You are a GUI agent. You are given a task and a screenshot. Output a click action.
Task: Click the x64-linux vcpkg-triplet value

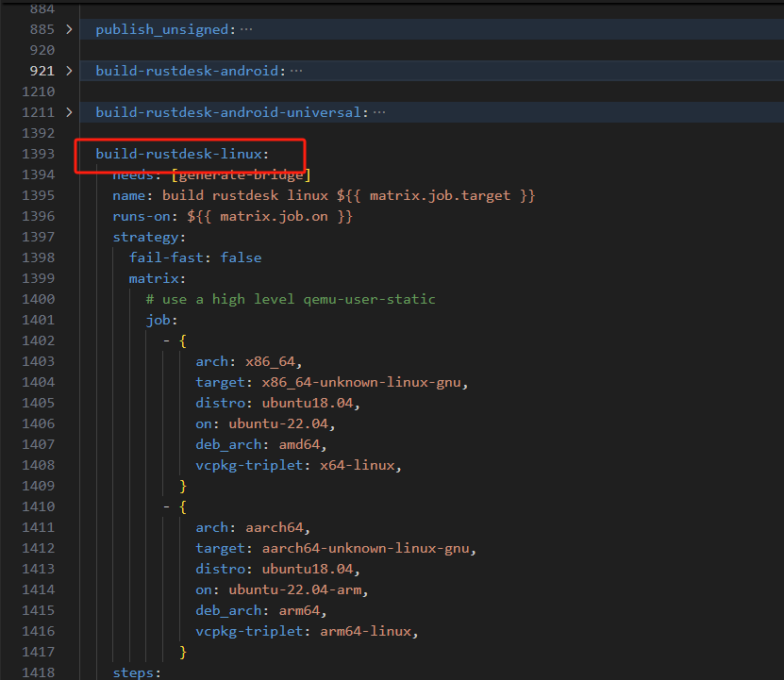[x=357, y=466]
